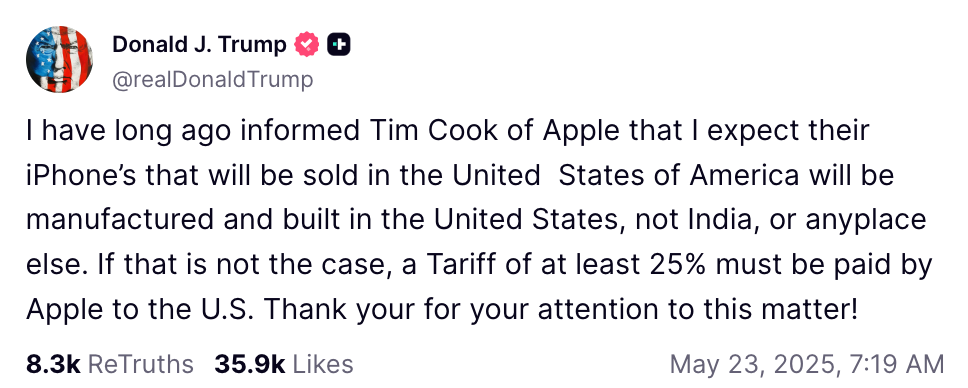View the 35.9k likes number
The height and width of the screenshot is (388, 968).
click(249, 364)
